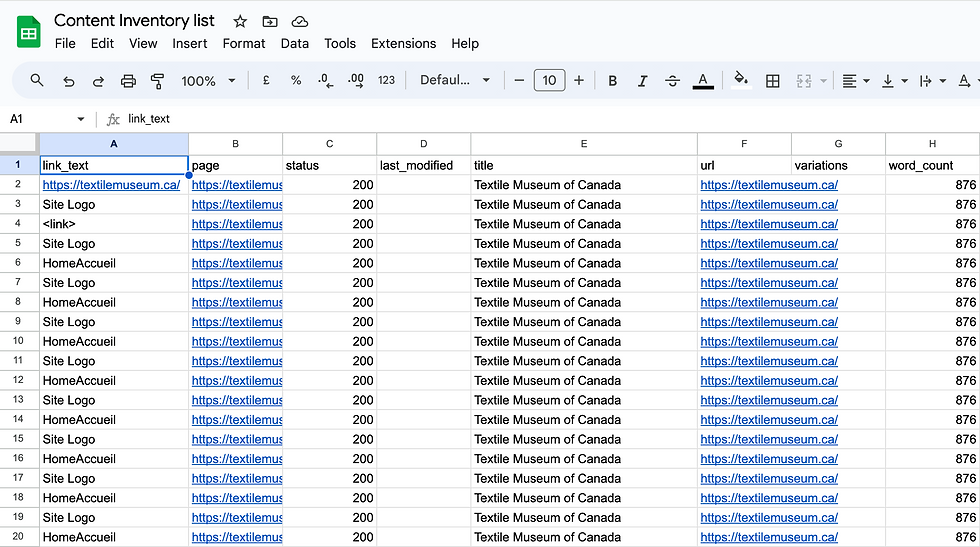Select column E header

(x=584, y=144)
